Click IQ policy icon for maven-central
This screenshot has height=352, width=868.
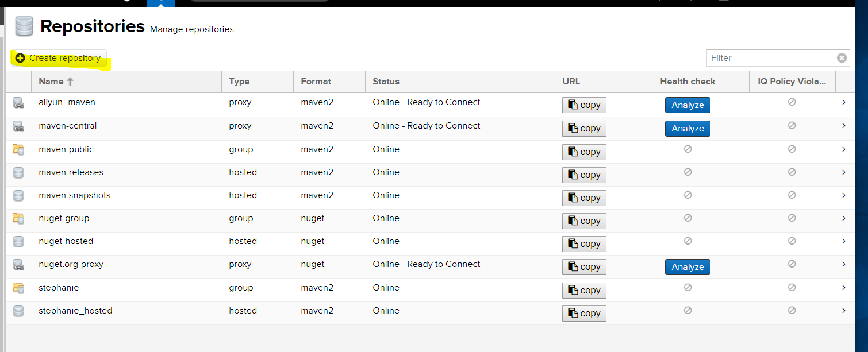click(792, 125)
